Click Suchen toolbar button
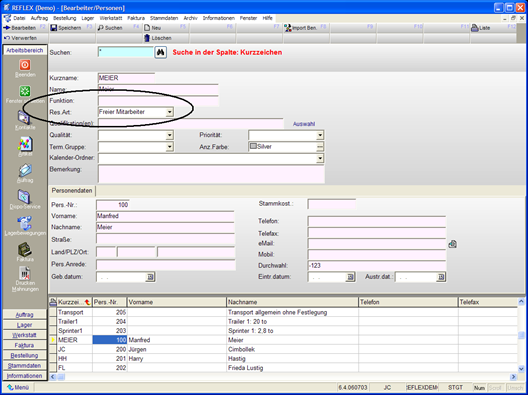 [119, 28]
